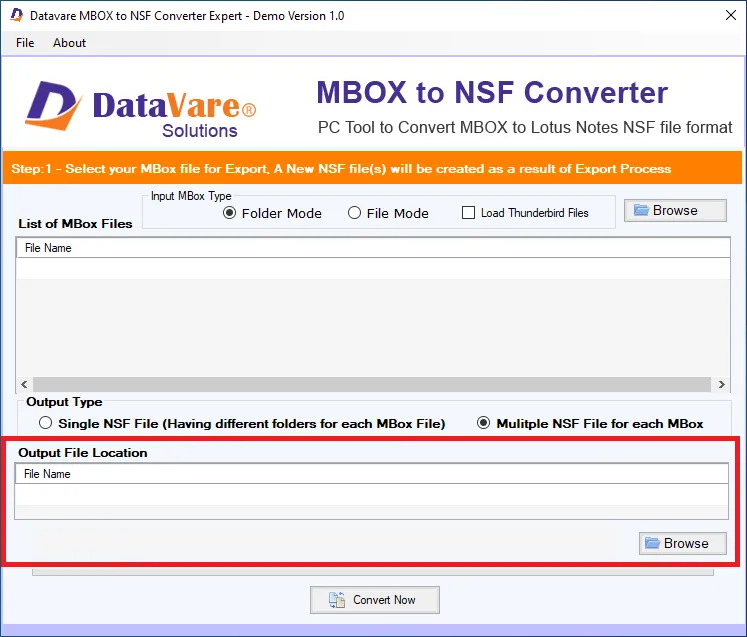This screenshot has height=637, width=747.
Task: Click File Name header under Output File Location
Action: click(x=372, y=474)
